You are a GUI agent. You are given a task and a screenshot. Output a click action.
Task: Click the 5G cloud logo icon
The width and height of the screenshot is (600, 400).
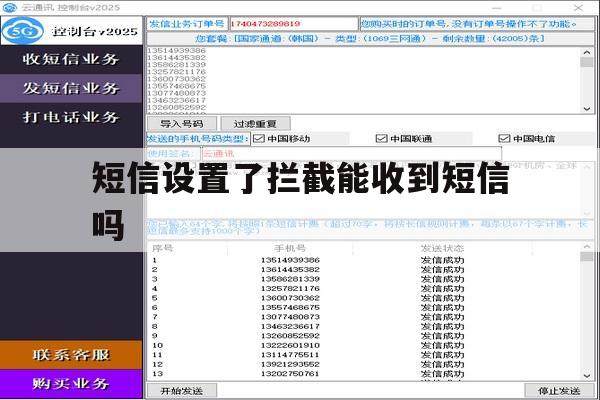(x=23, y=31)
